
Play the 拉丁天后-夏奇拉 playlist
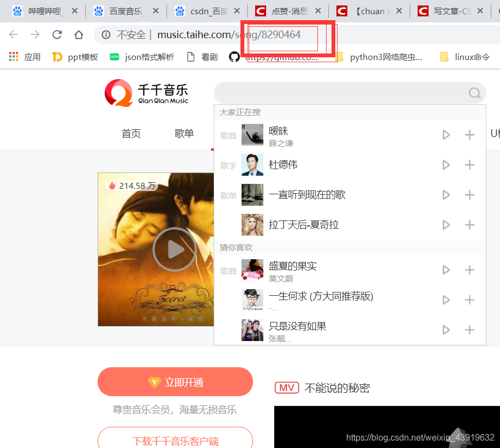point(446,225)
